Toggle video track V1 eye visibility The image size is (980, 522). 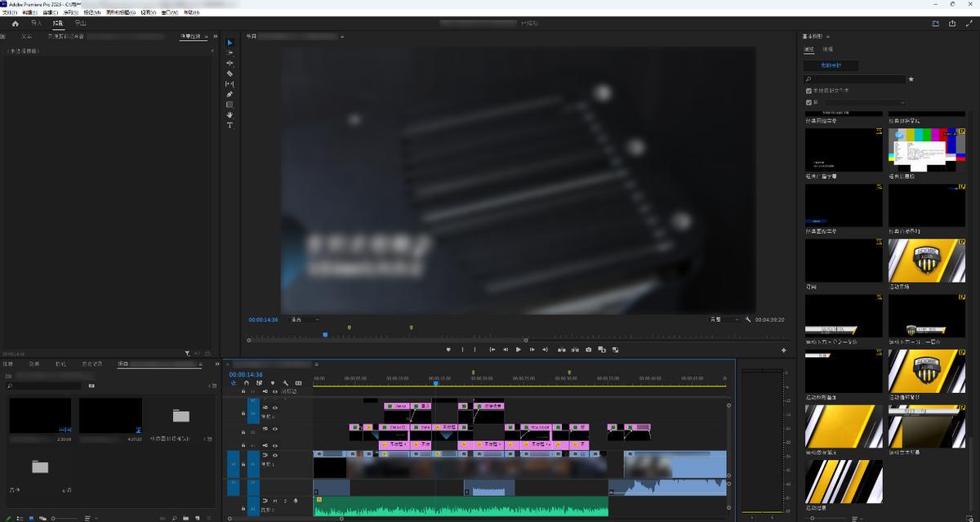point(274,455)
